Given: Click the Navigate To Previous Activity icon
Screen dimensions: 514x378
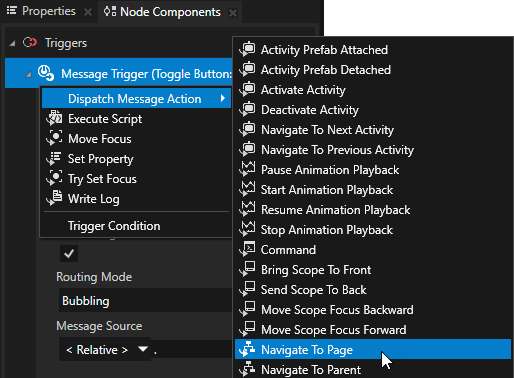Looking at the screenshot, I should pos(247,149).
